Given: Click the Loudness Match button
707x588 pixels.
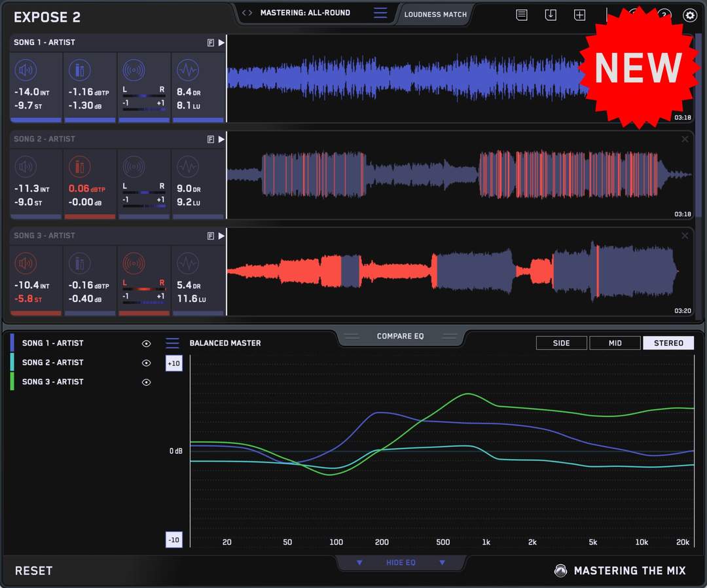Looking at the screenshot, I should click(435, 14).
